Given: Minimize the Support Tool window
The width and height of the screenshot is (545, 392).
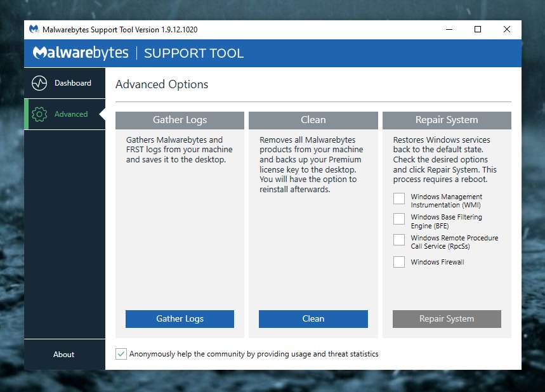Looking at the screenshot, I should pyautogui.click(x=449, y=30).
